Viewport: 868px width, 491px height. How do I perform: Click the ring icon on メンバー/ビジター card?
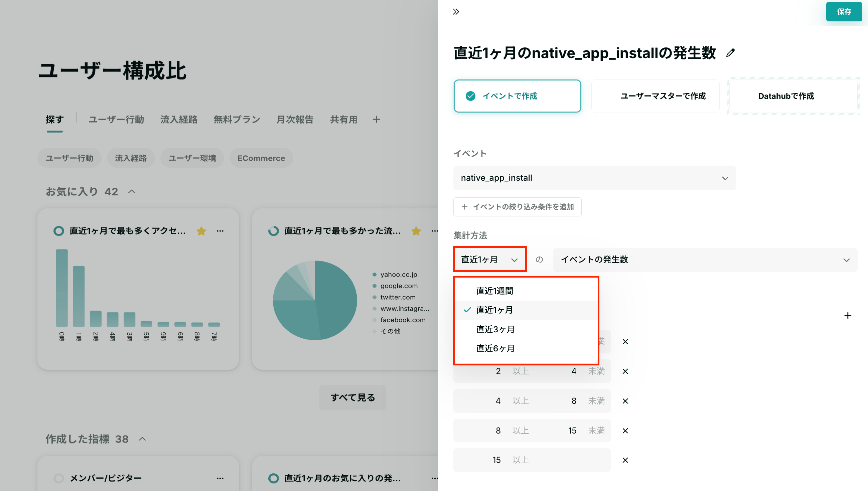pos(59,478)
